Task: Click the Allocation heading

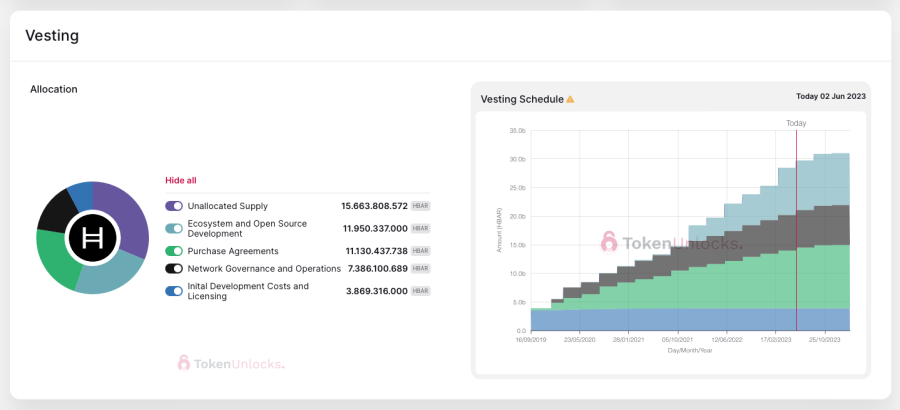Action: [54, 89]
